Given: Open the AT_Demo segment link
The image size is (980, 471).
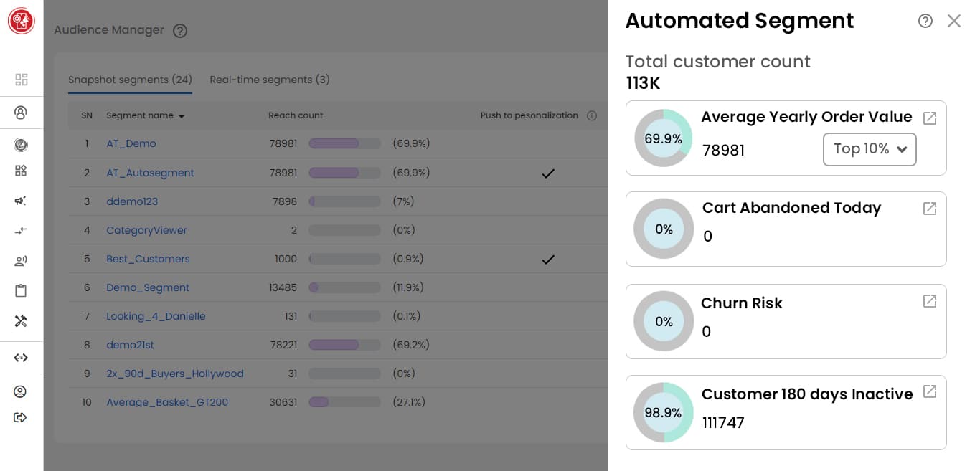Looking at the screenshot, I should (131, 143).
